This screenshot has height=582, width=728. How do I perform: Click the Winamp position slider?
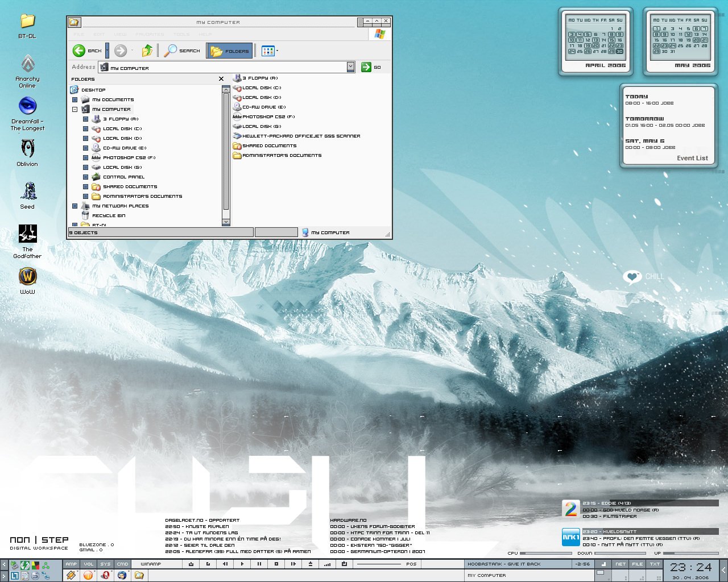[378, 564]
